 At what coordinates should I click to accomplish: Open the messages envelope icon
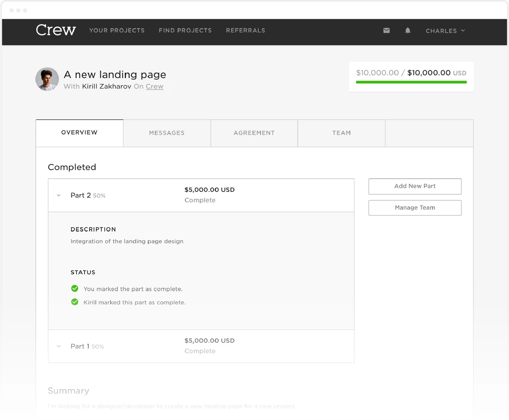pyautogui.click(x=386, y=31)
